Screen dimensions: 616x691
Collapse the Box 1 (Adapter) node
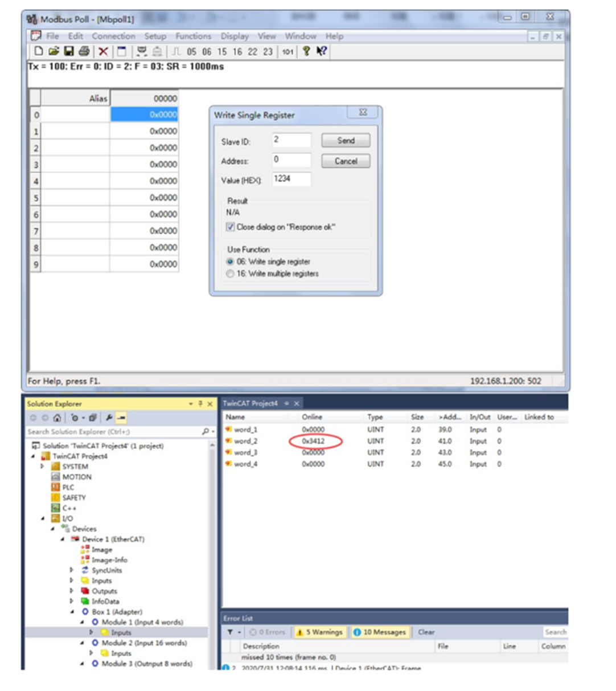pos(72,612)
